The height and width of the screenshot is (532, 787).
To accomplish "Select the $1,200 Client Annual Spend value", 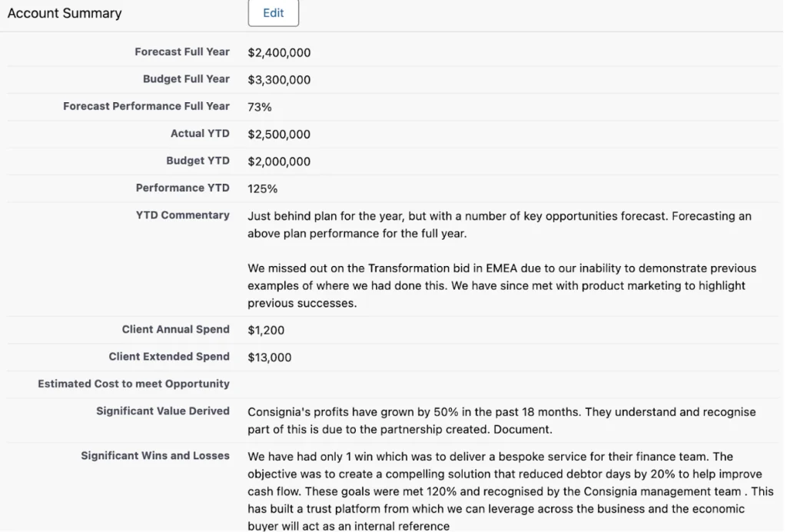I will pos(266,331).
